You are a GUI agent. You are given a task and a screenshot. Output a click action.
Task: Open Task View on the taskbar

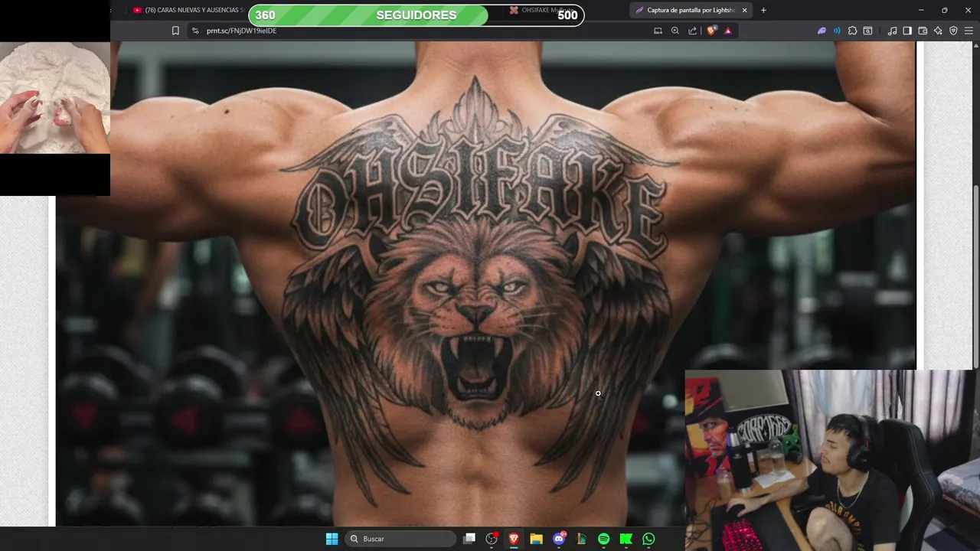click(x=469, y=539)
